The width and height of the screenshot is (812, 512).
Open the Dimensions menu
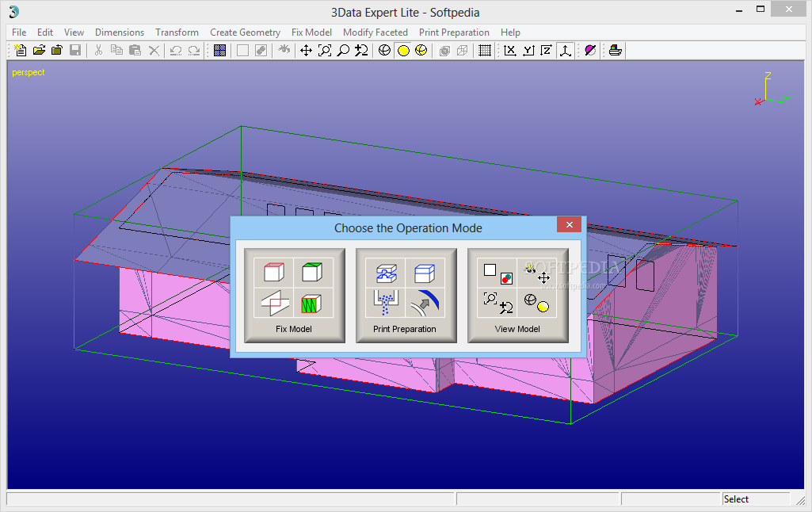click(120, 32)
